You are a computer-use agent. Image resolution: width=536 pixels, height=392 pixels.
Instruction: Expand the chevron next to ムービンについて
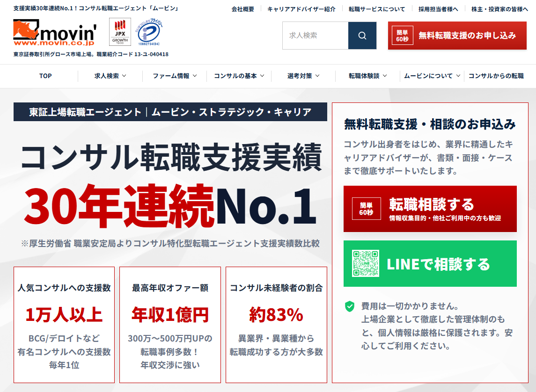pos(458,76)
